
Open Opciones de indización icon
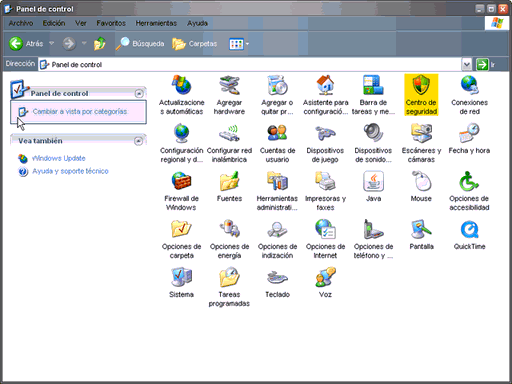click(x=277, y=239)
